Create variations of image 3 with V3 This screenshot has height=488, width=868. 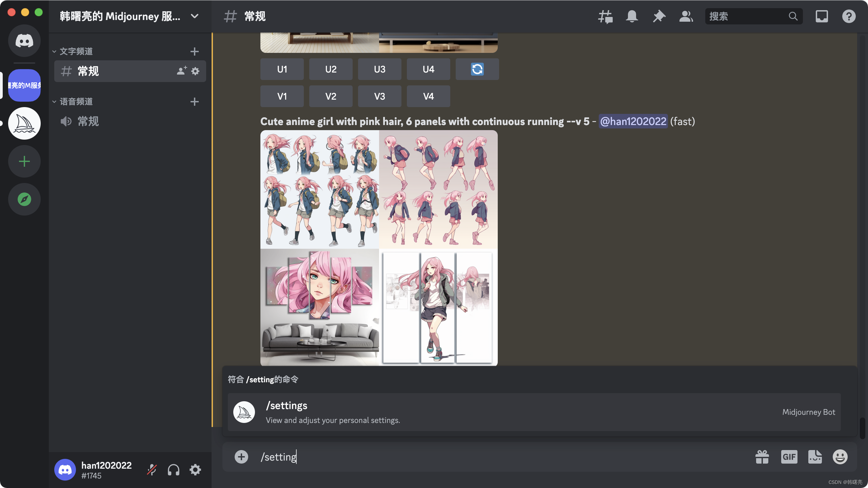coord(380,96)
